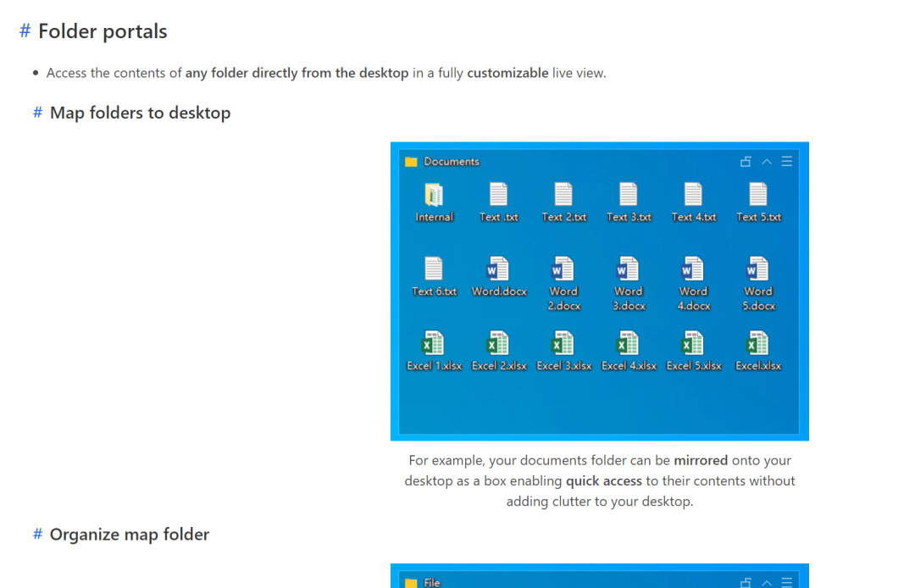Select the Excel 4.xlsx file icon

[x=628, y=343]
